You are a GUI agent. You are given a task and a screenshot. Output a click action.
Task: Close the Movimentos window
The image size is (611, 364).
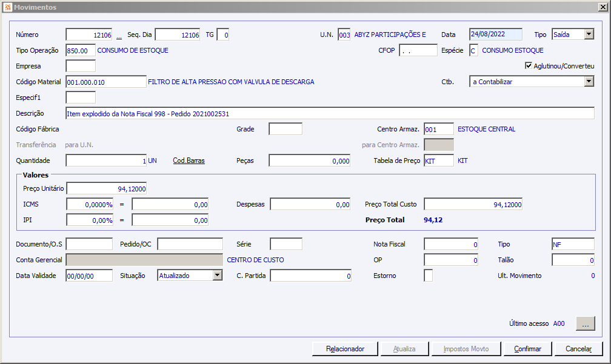603,7
